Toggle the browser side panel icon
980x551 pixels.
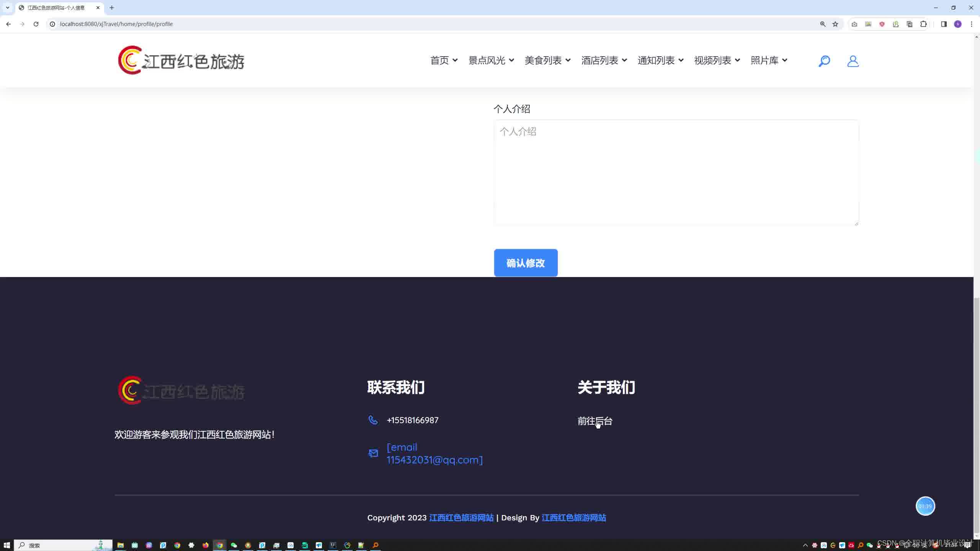[x=944, y=24]
